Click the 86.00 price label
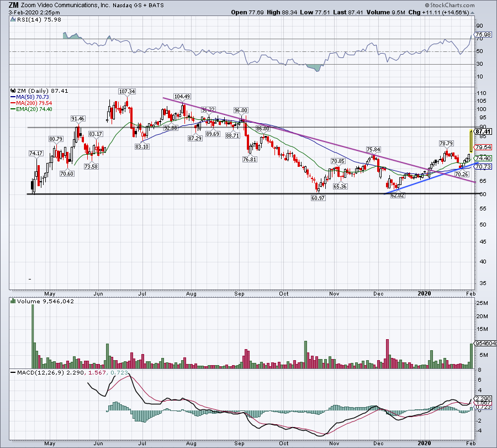This screenshot has height=448, width=497. 263,129
